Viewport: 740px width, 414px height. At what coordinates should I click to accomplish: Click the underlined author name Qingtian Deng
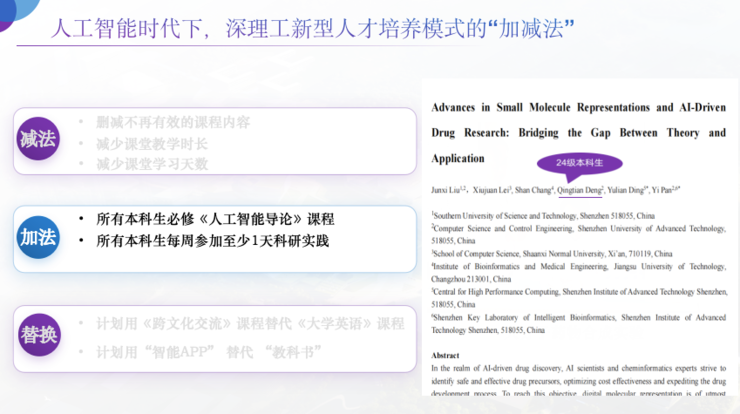click(580, 190)
